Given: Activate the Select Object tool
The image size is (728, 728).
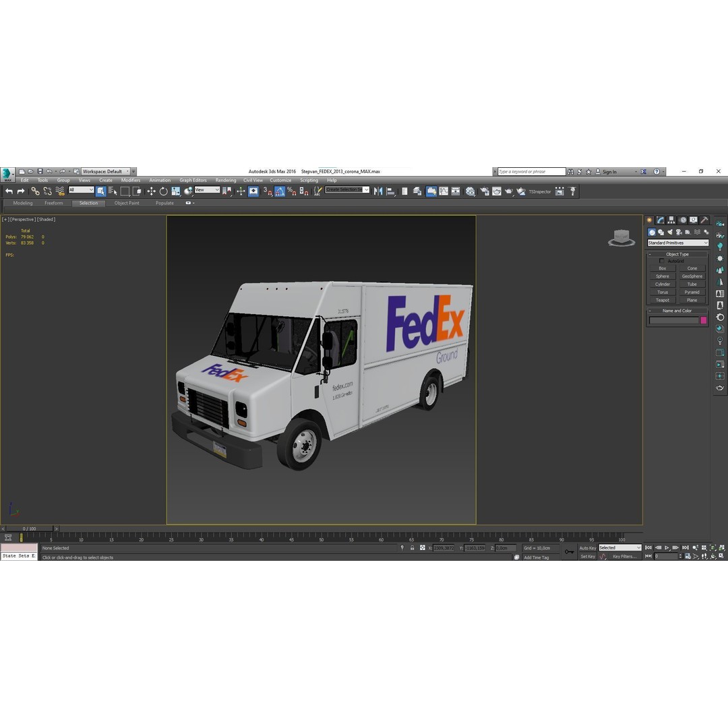Looking at the screenshot, I should click(100, 191).
